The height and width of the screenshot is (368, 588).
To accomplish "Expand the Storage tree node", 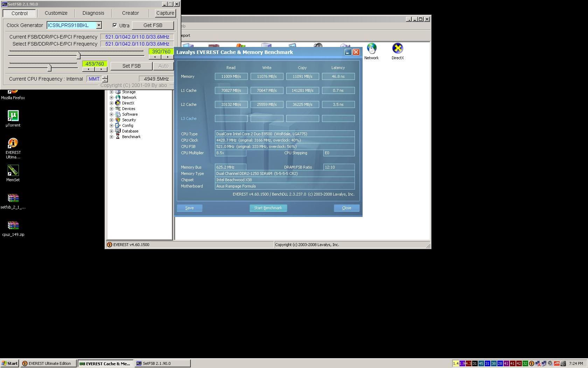I will pos(111,92).
